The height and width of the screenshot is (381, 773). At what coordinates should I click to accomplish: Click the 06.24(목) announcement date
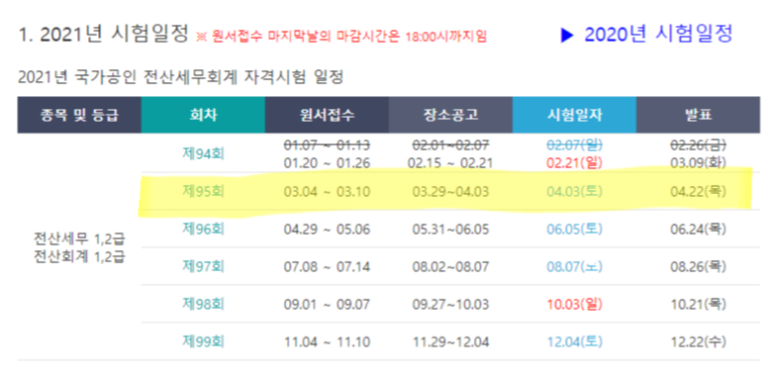point(698,229)
